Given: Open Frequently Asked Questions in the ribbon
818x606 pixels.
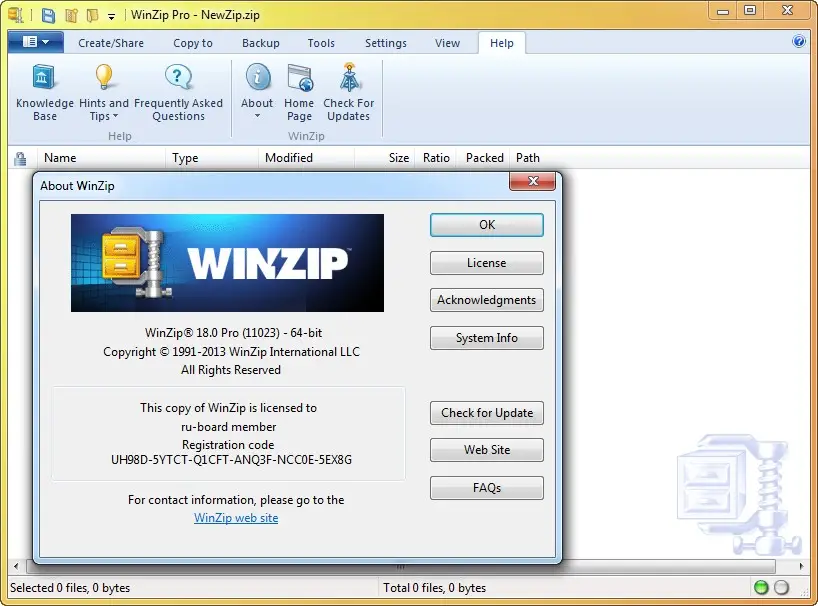Looking at the screenshot, I should click(178, 93).
